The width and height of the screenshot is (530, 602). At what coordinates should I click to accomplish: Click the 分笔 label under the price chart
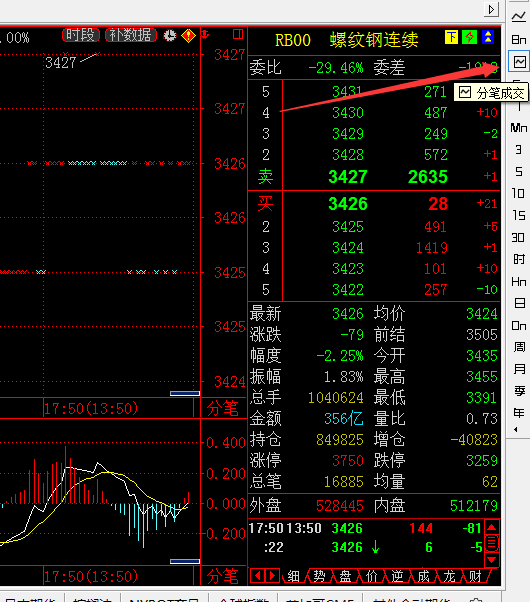pyautogui.click(x=223, y=408)
